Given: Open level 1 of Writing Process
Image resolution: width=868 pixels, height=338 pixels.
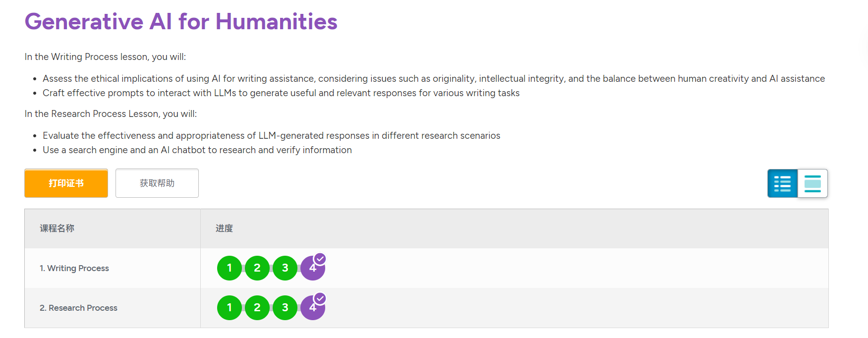Looking at the screenshot, I should [230, 268].
